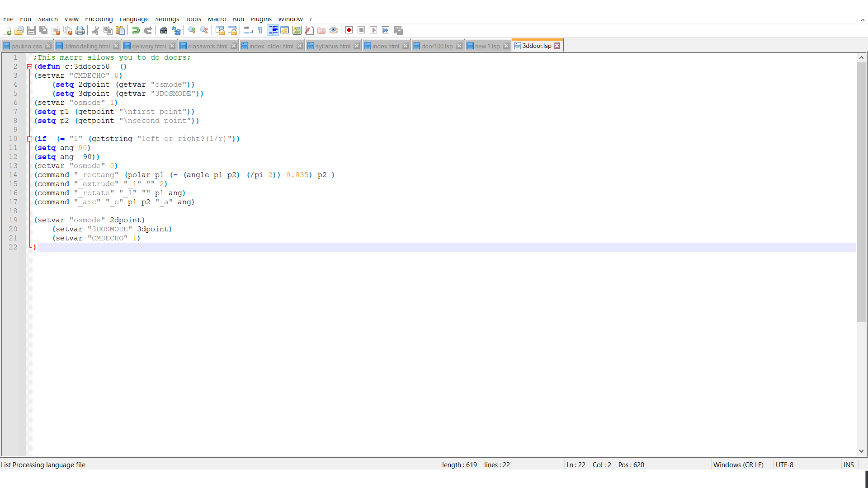This screenshot has width=868, height=488.
Task: Toggle INS insert mode in status bar
Action: point(849,465)
